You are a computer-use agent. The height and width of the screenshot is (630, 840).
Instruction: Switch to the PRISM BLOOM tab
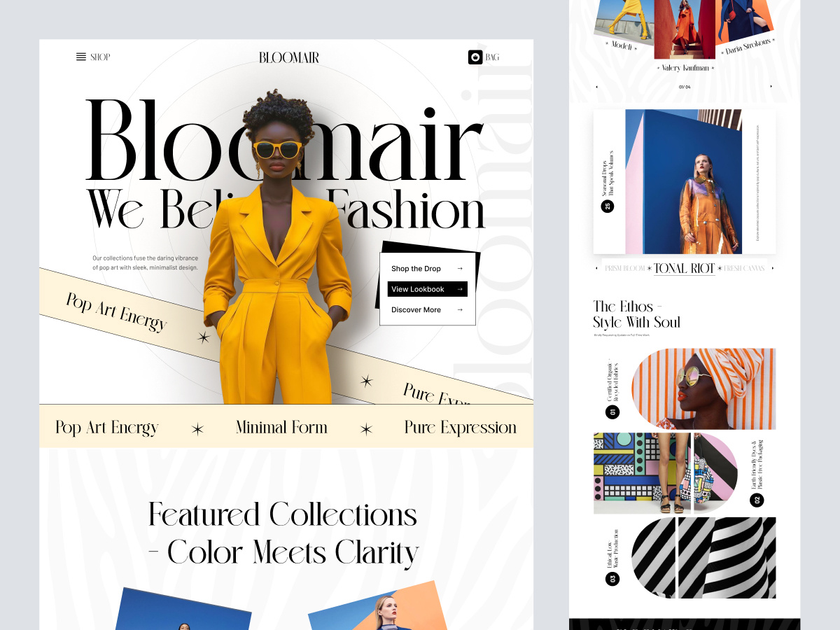tap(624, 268)
